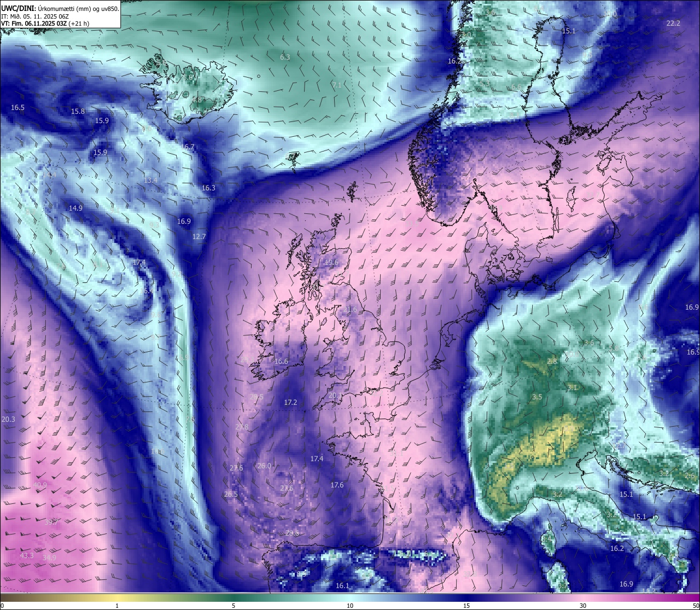700x610 pixels.
Task: Click the 1 tick on the color scale
Action: [117, 606]
